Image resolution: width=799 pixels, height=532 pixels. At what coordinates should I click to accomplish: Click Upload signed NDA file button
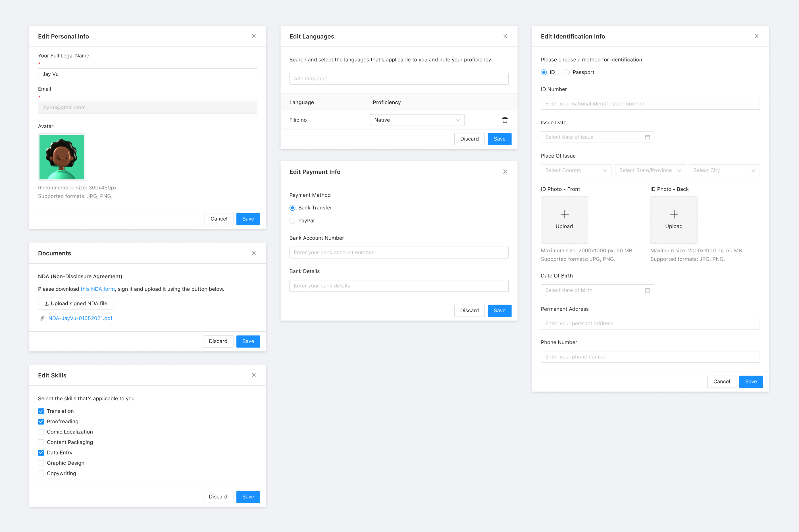tap(76, 304)
